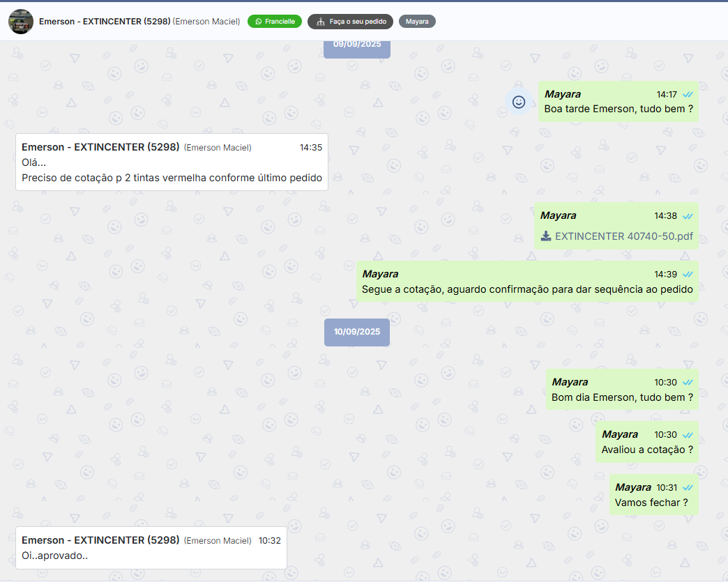
Task: Open the contact avatar photo in header
Action: (x=21, y=22)
